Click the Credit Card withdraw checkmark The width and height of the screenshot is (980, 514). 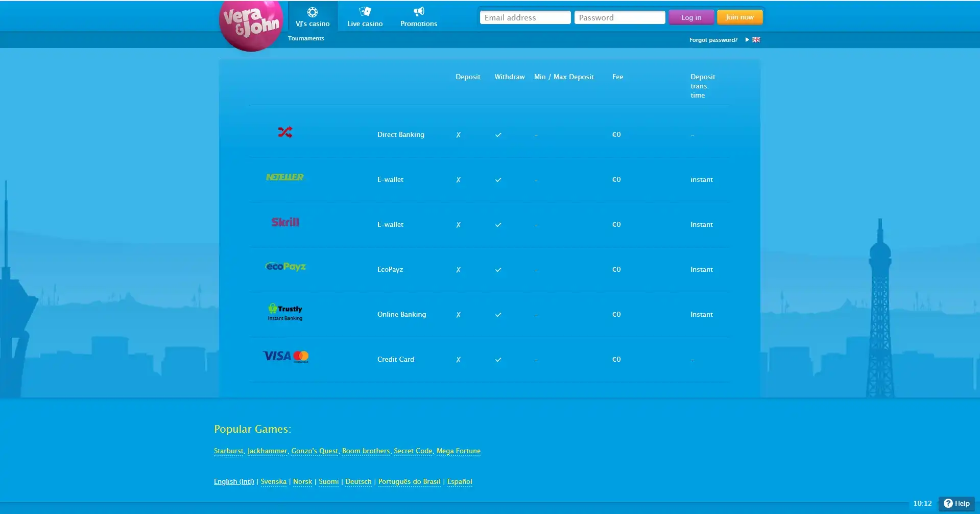click(498, 360)
